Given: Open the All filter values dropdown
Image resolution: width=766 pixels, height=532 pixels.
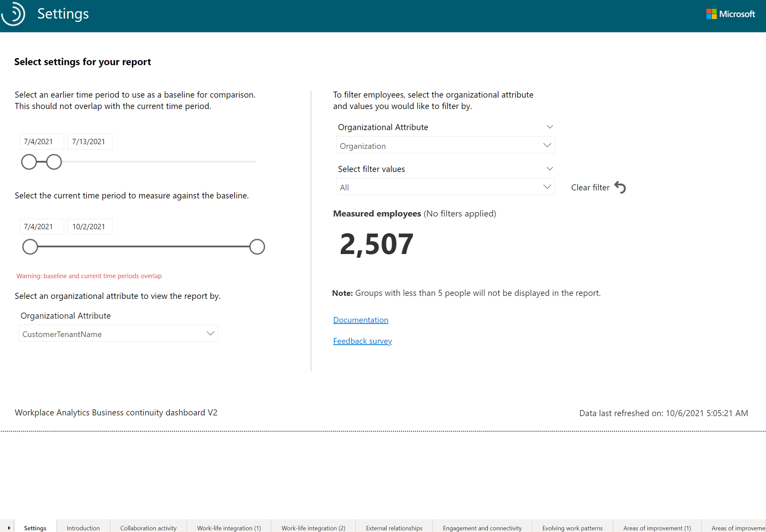Looking at the screenshot, I should 445,187.
